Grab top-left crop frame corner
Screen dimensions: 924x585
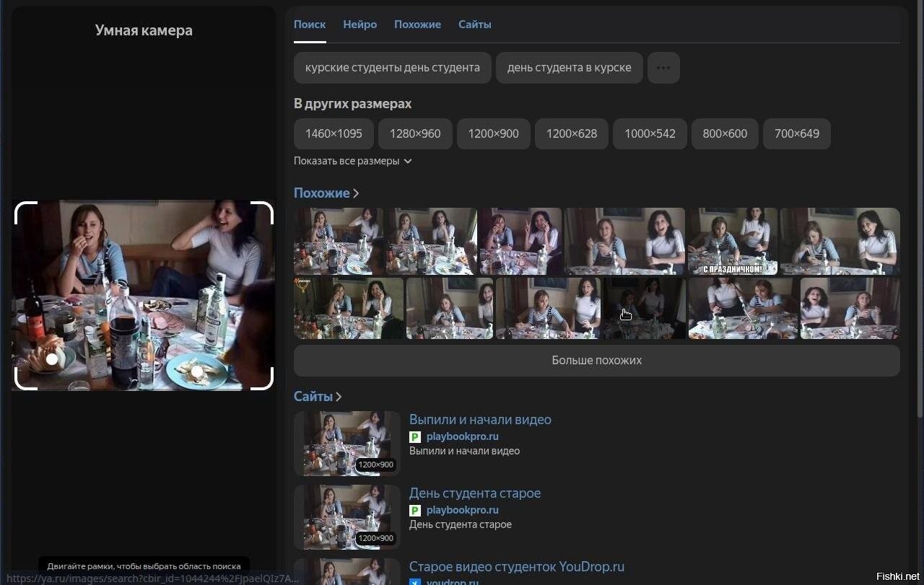25,211
